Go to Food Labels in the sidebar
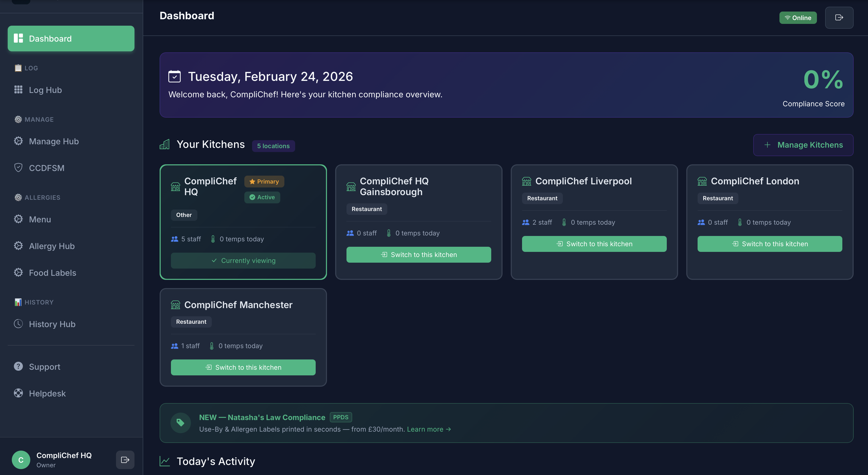The width and height of the screenshot is (868, 475). [x=52, y=273]
